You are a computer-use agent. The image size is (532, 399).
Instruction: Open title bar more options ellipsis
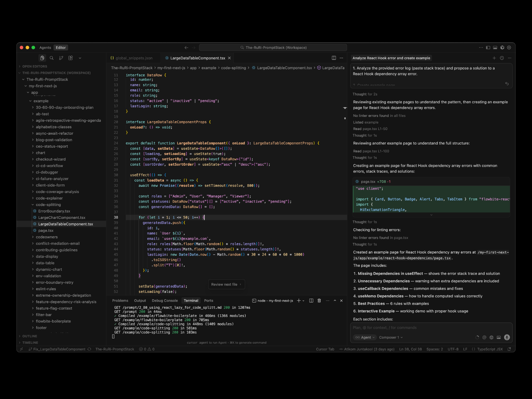click(481, 48)
